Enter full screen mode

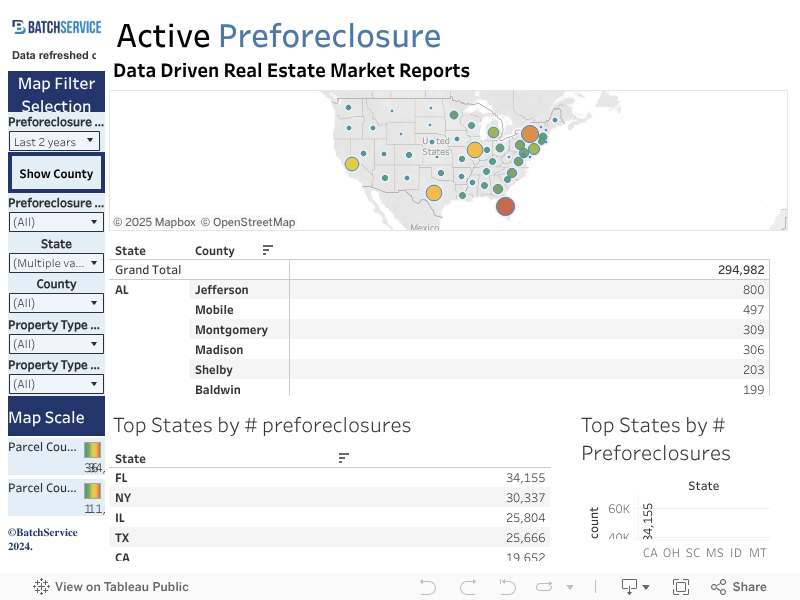[x=681, y=587]
